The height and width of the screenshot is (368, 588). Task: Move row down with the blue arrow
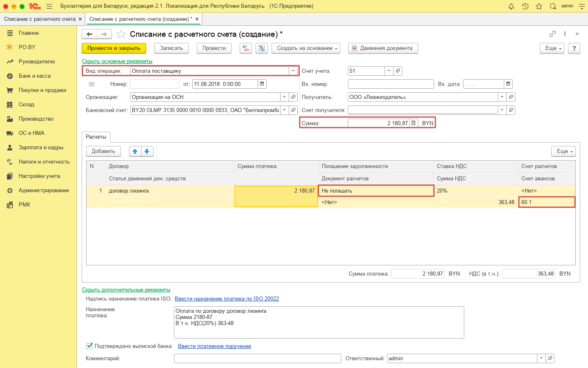tap(147, 151)
